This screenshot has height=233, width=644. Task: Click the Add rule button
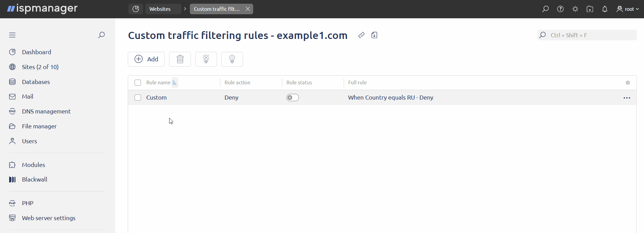[146, 59]
